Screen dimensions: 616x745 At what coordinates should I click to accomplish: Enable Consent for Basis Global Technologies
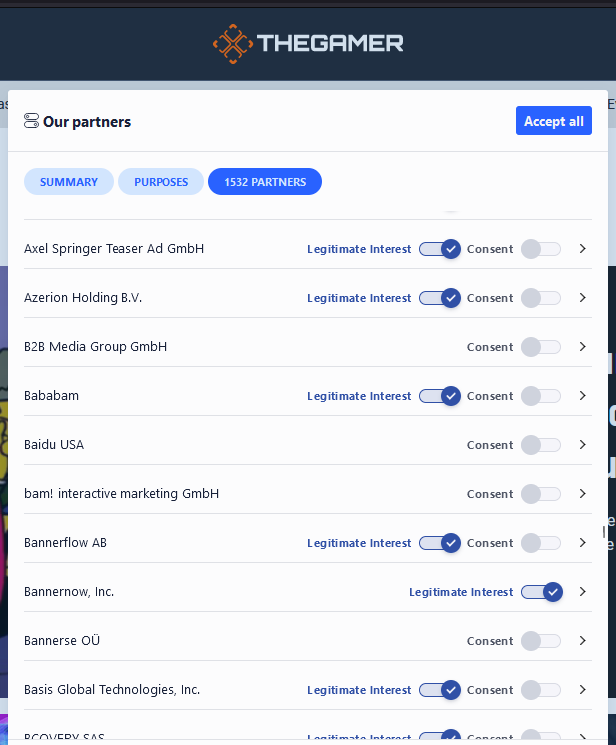click(541, 690)
